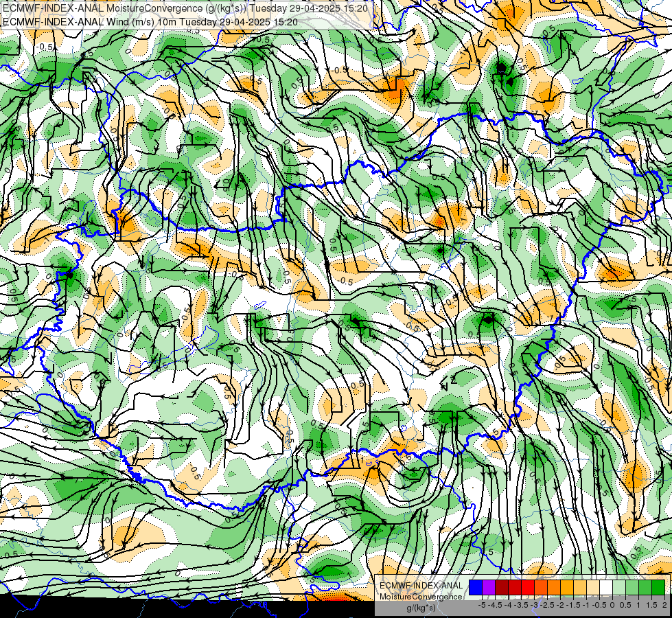The height and width of the screenshot is (618, 672).
Task: Select the blue legend swatch left of -5
Action: tap(476, 587)
